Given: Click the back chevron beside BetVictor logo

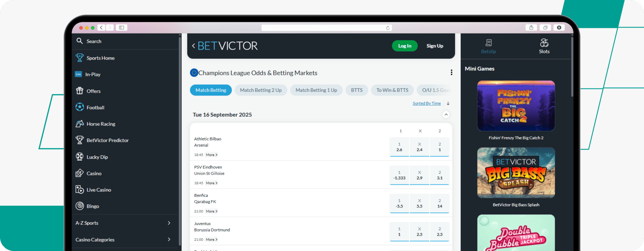Looking at the screenshot, I should click(x=194, y=46).
